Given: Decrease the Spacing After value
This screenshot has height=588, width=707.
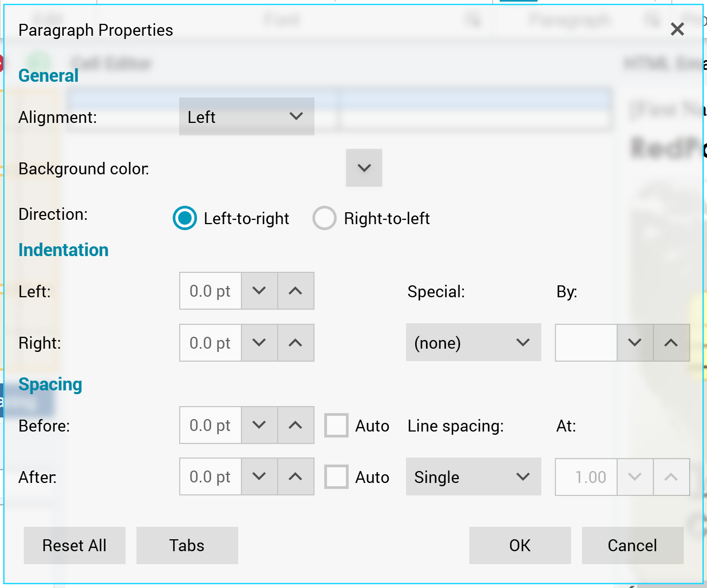Looking at the screenshot, I should pos(259,476).
